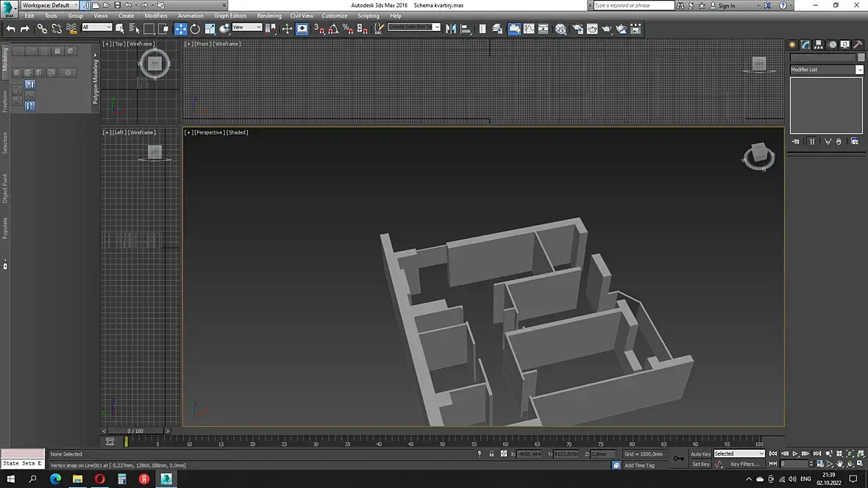Viewport: 868px width, 488px height.
Task: Activate the Select and Rotate tool
Action: pos(195,29)
